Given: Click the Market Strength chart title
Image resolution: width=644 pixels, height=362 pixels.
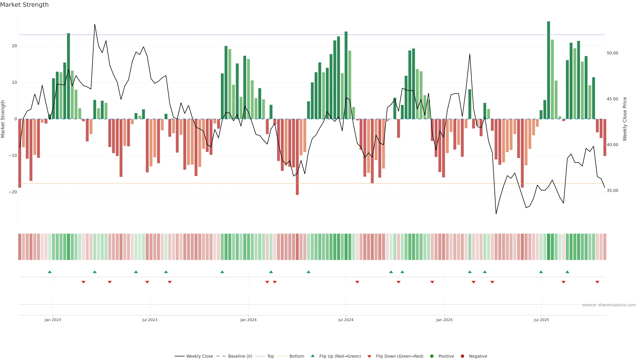Looking at the screenshot, I should coord(24,5).
